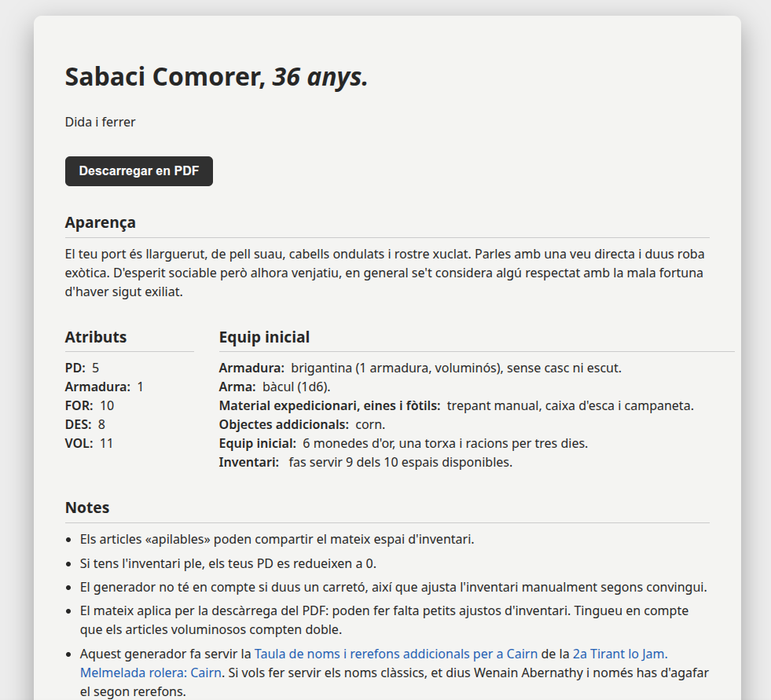The width and height of the screenshot is (771, 700).
Task: Click the Arma bàcul equipment line
Action: click(x=274, y=387)
